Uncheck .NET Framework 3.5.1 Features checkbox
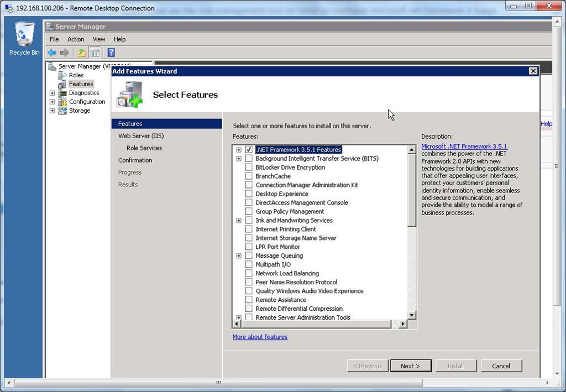 [249, 149]
